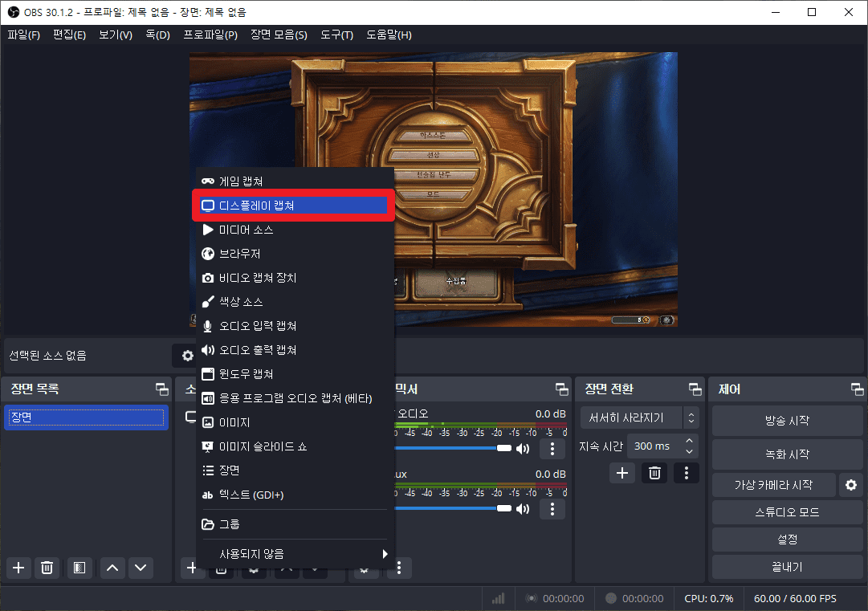Move the scene up in the list
Image resolution: width=868 pixels, height=611 pixels.
[x=112, y=568]
